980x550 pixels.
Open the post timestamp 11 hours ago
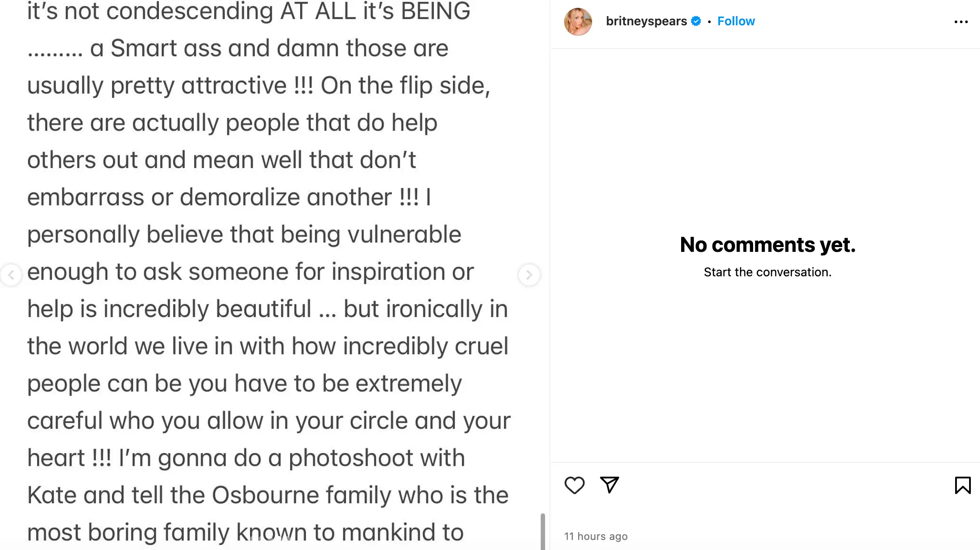point(596,536)
